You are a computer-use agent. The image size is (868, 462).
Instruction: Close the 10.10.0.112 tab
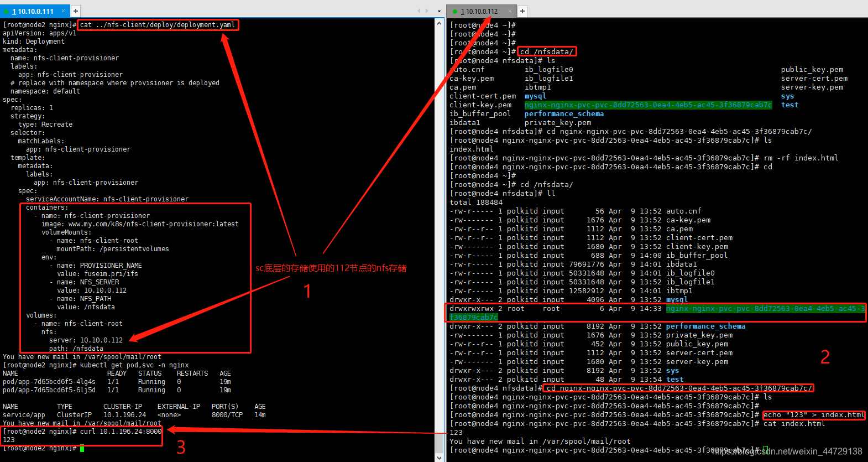click(510, 11)
